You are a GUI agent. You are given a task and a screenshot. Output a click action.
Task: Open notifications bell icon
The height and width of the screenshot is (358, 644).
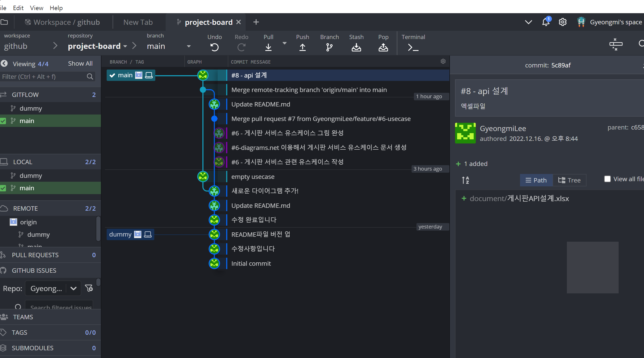click(546, 22)
